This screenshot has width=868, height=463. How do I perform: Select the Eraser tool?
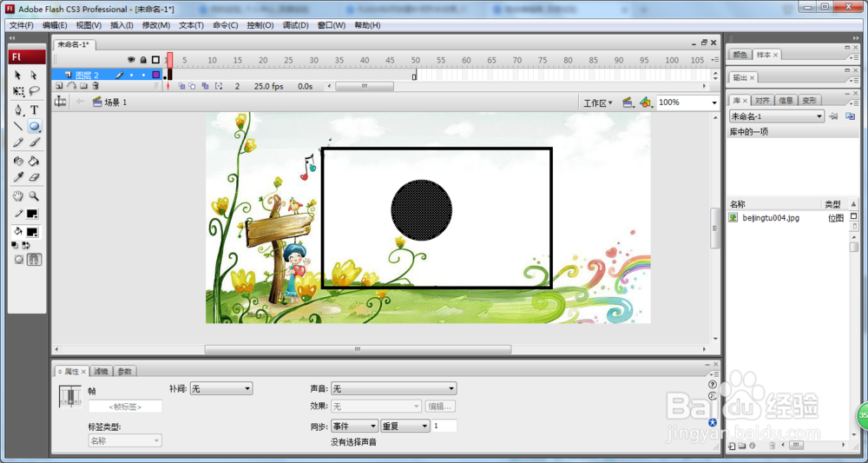pos(35,177)
